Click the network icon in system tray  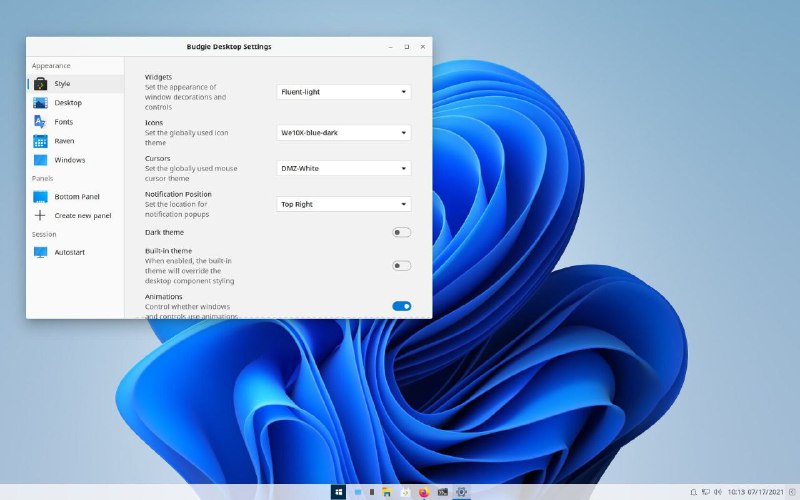point(706,492)
